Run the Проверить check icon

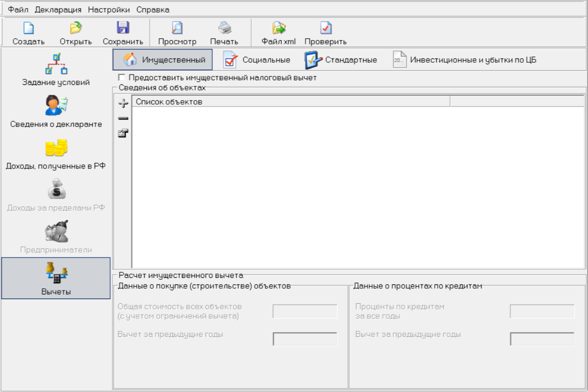326,28
